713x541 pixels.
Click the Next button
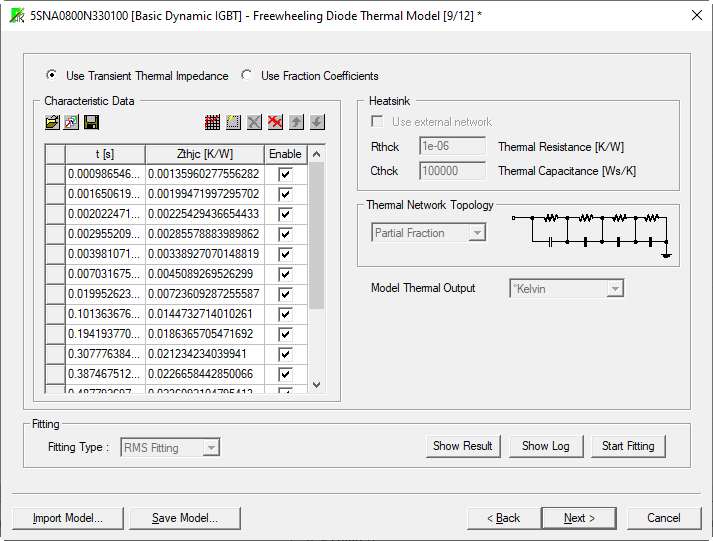(578, 518)
